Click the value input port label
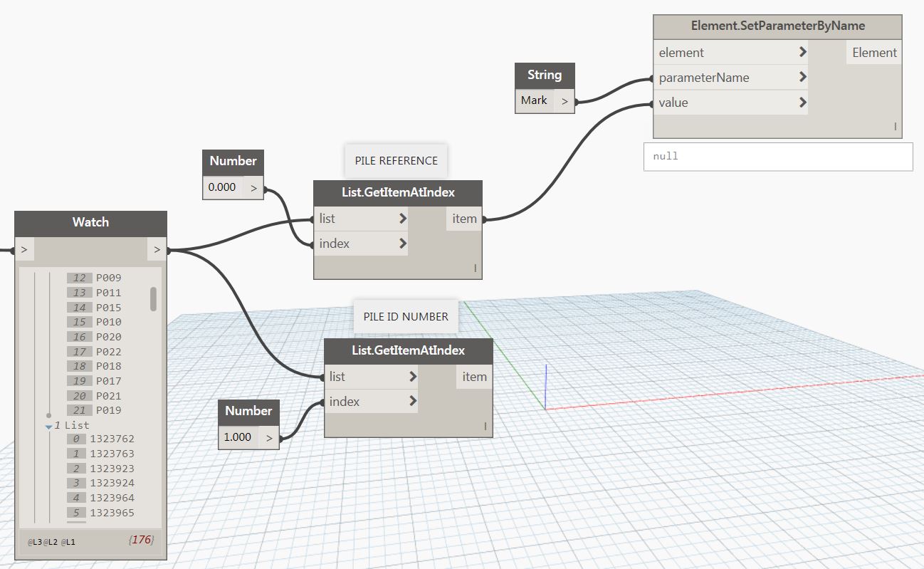Viewport: 924px width, 569px height. (x=673, y=103)
